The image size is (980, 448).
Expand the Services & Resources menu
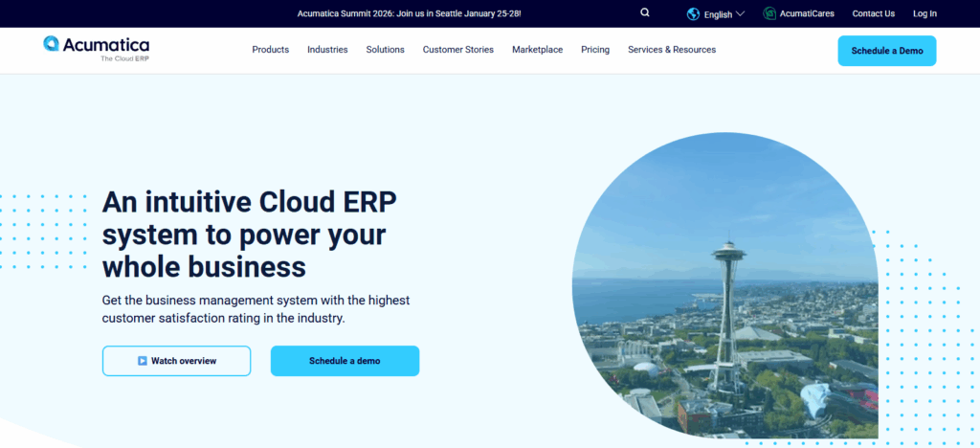(x=671, y=50)
